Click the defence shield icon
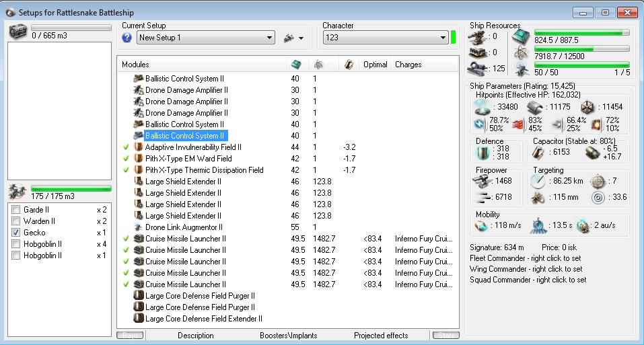The image size is (644, 345). (x=483, y=153)
